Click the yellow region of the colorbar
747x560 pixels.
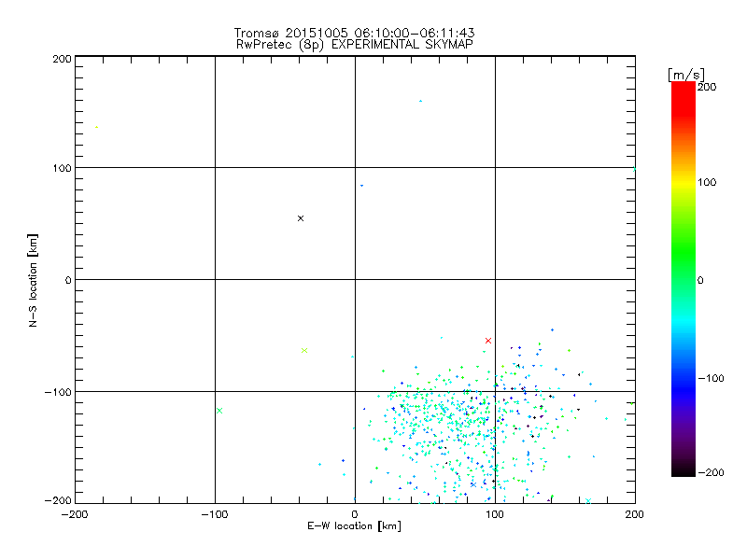(x=684, y=183)
